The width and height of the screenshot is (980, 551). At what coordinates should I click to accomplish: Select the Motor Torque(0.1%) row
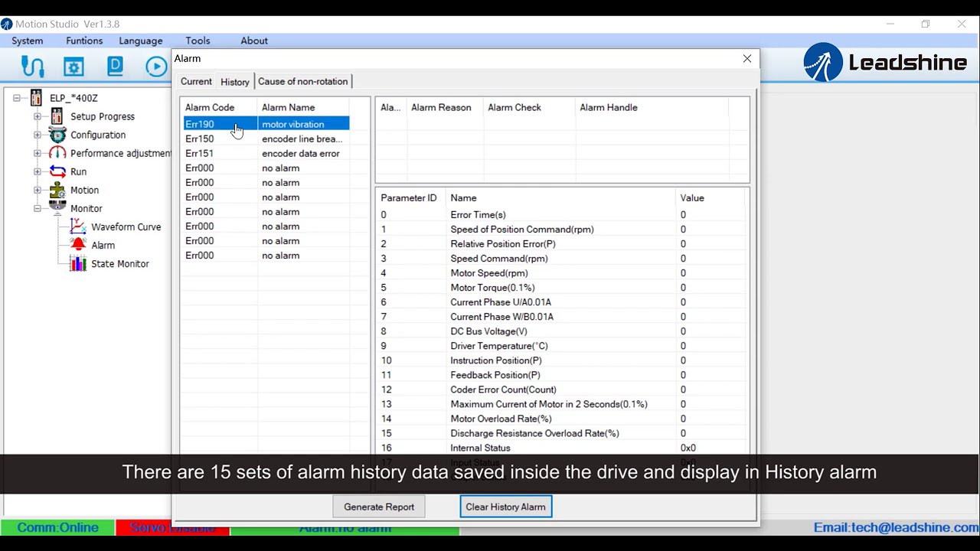pos(561,287)
